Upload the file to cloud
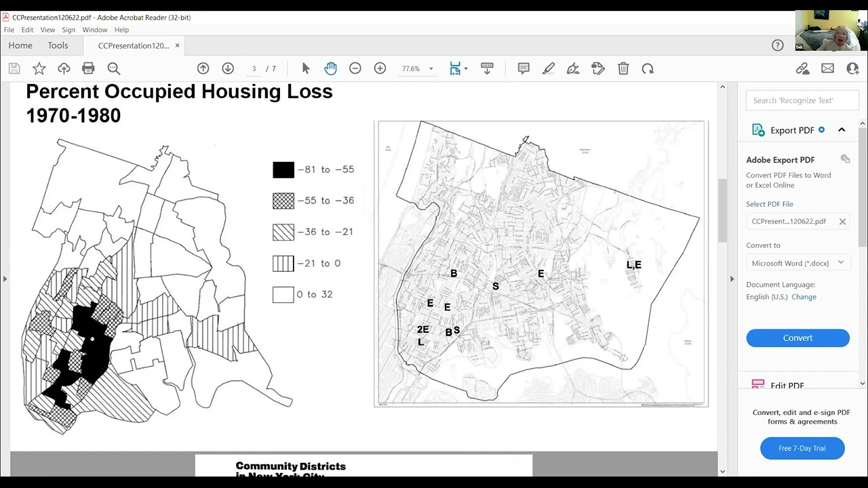The width and height of the screenshot is (868, 488). coord(64,68)
